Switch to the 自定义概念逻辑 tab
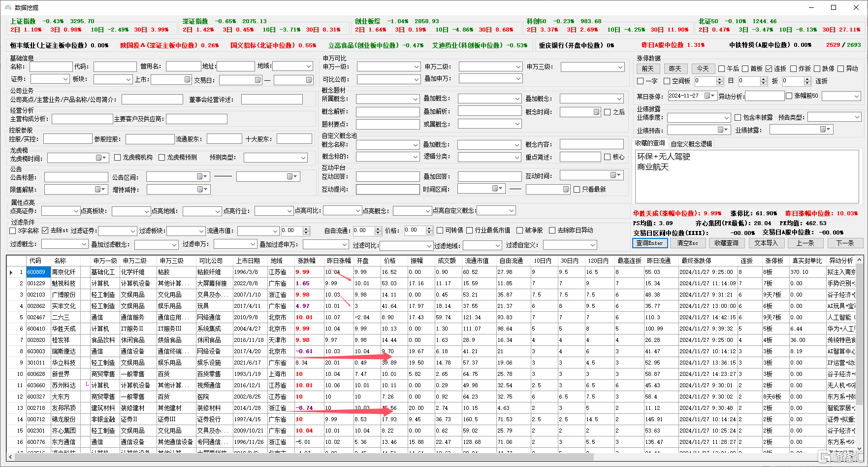 [691, 144]
